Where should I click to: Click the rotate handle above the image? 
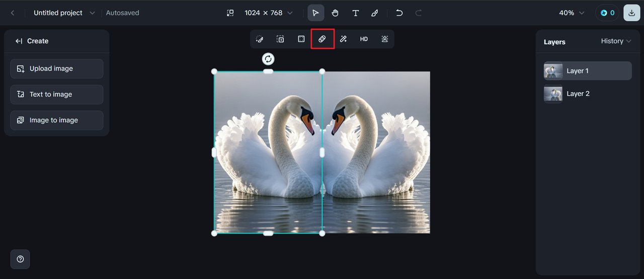268,59
